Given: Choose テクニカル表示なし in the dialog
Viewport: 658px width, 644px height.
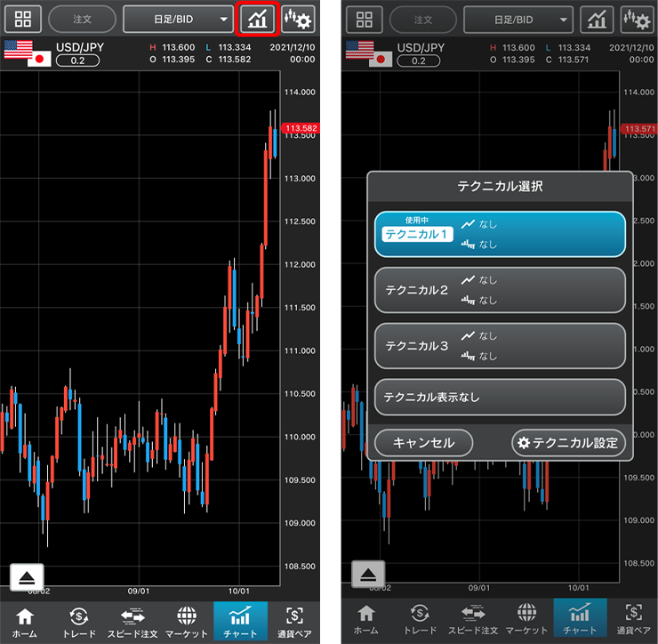Looking at the screenshot, I should click(500, 397).
